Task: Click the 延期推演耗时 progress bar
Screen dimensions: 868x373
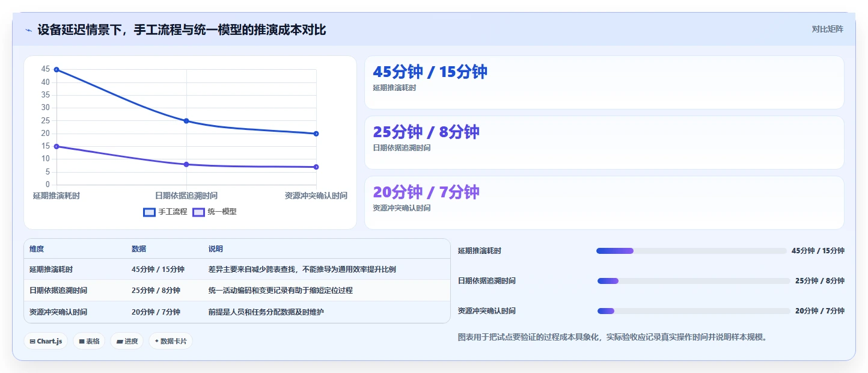Action: point(691,251)
